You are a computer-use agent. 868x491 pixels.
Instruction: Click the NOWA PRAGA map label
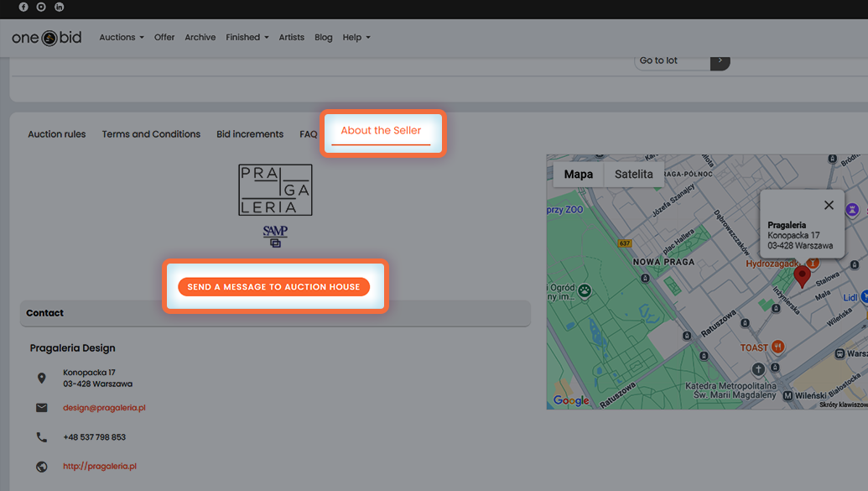point(663,262)
